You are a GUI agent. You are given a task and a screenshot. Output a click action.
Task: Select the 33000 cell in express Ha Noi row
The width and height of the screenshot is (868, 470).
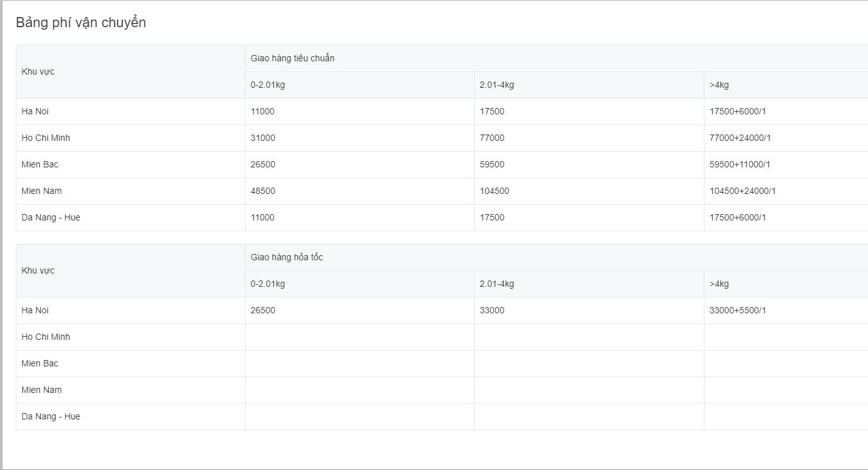pyautogui.click(x=492, y=310)
